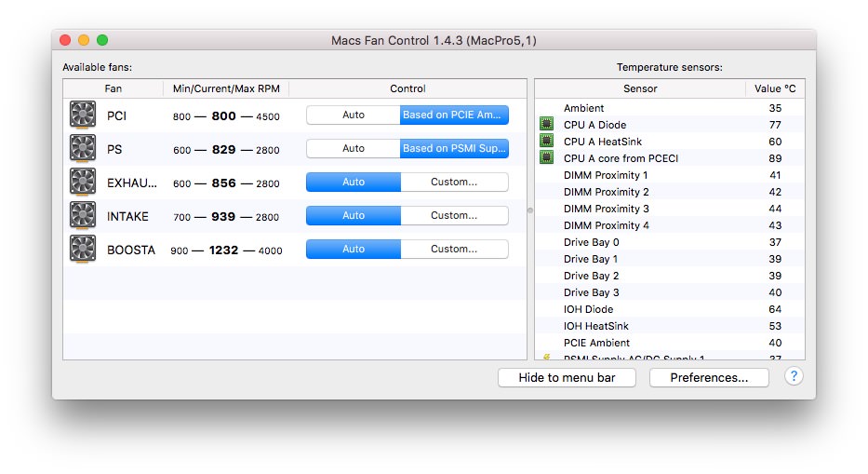Image resolution: width=868 pixels, height=474 pixels.
Task: Click the Fan column header
Action: 113,88
